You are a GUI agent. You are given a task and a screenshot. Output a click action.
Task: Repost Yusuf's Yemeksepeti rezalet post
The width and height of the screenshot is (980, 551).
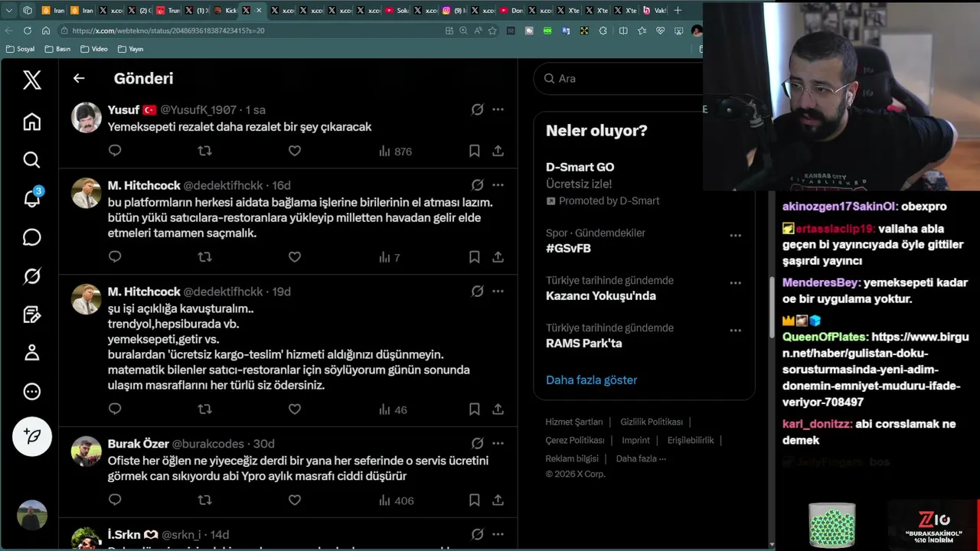204,151
